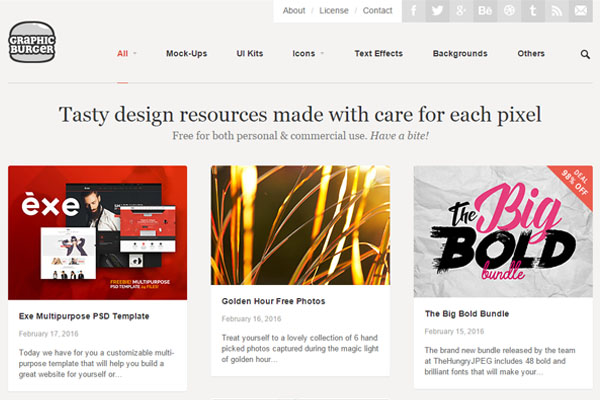Image resolution: width=600 pixels, height=400 pixels.
Task: Select the All navigation item
Action: pyautogui.click(x=122, y=54)
